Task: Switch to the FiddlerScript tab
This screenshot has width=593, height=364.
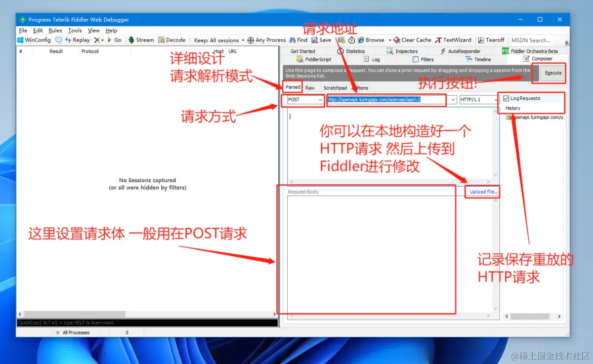Action: tap(314, 59)
